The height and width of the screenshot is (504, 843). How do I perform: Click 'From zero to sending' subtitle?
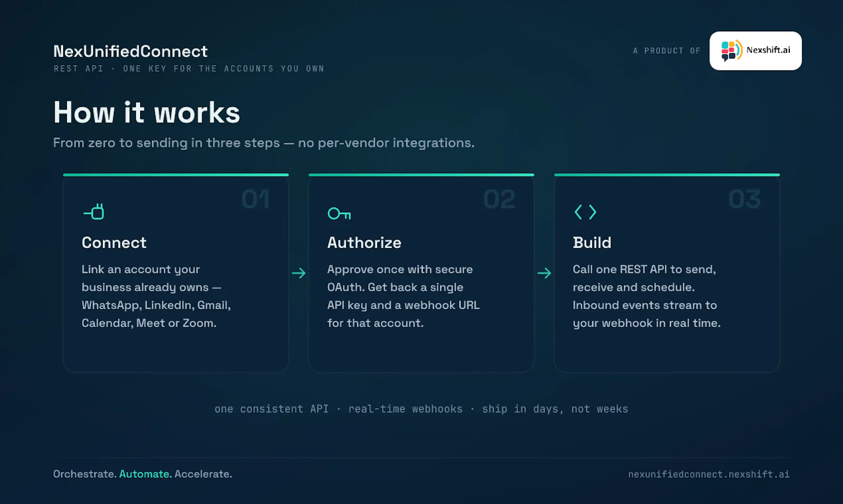263,143
